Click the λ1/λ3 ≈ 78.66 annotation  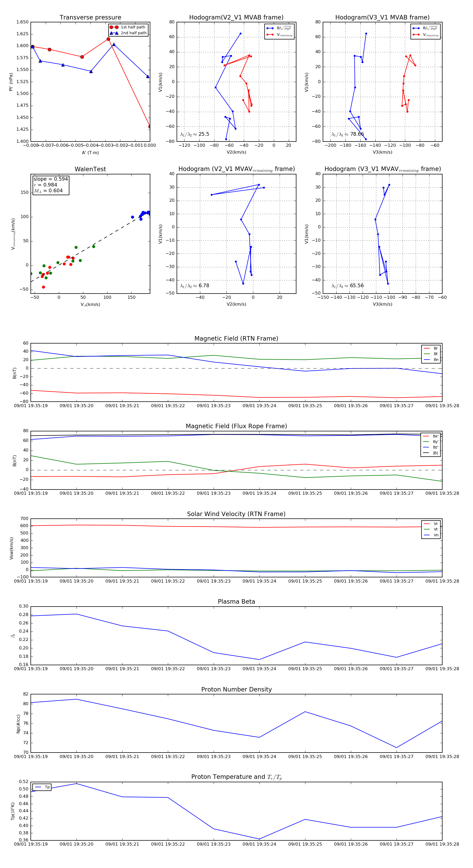pyautogui.click(x=348, y=134)
